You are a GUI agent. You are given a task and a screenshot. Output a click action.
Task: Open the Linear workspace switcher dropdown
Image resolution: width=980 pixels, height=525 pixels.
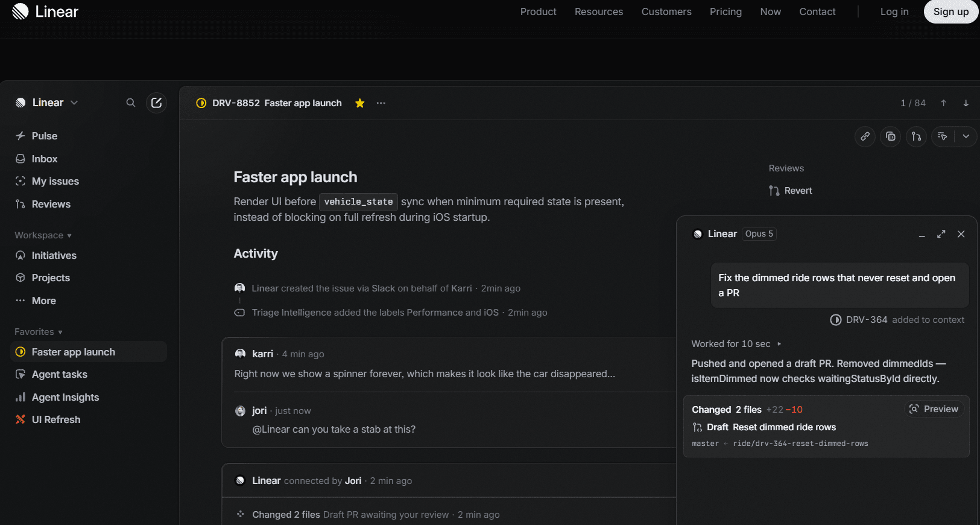[x=47, y=103]
